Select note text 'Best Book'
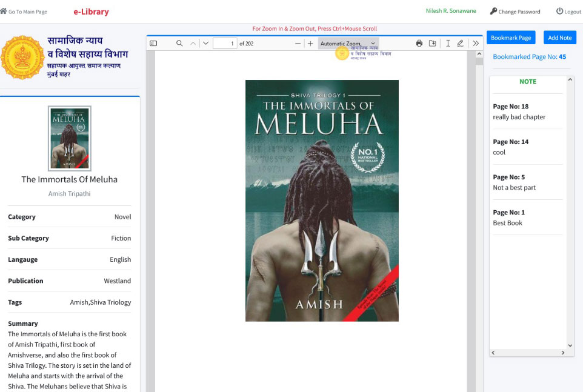Viewport: 583px width, 392px height. pyautogui.click(x=507, y=223)
